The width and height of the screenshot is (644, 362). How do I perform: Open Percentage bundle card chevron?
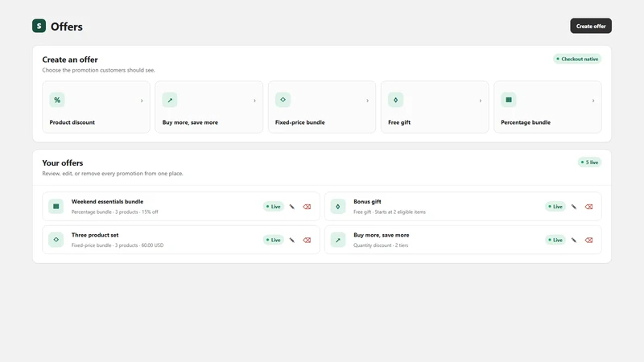pos(593,101)
